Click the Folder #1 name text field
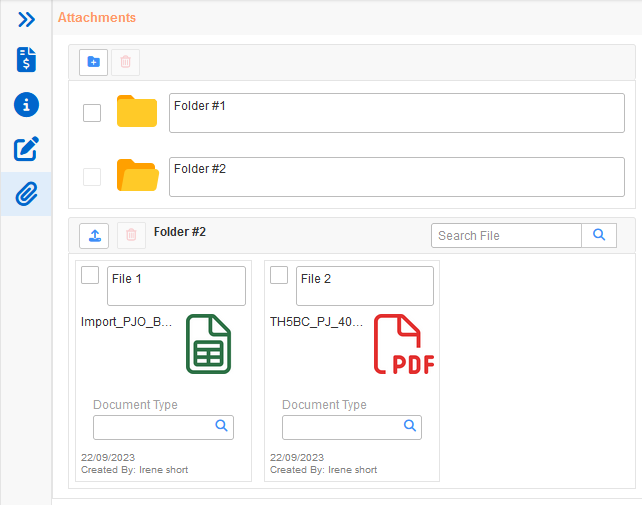The width and height of the screenshot is (642, 505). (x=396, y=113)
